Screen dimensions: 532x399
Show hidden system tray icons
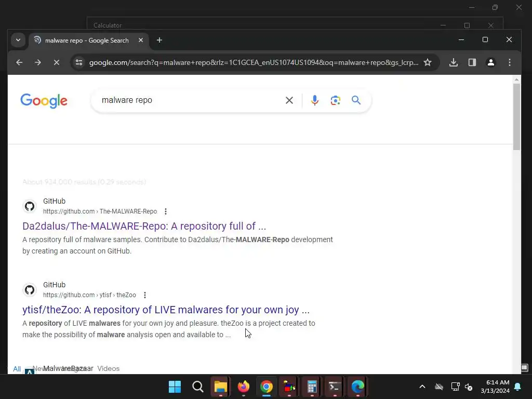click(x=422, y=387)
